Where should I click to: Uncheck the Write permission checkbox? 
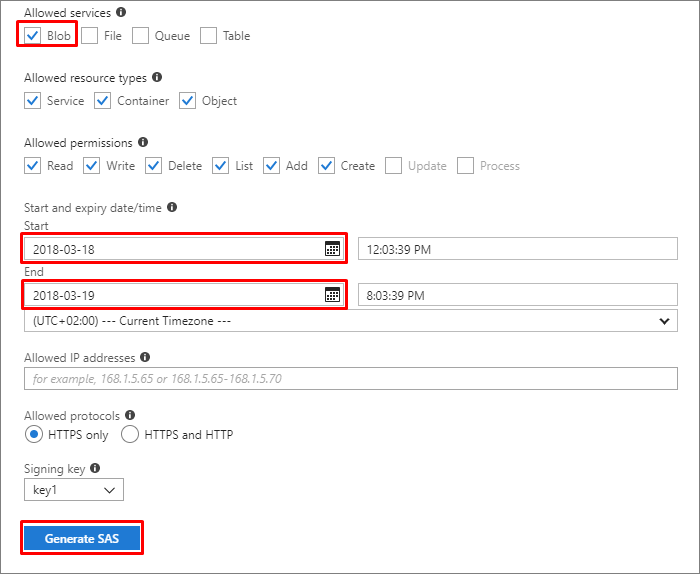[x=92, y=166]
